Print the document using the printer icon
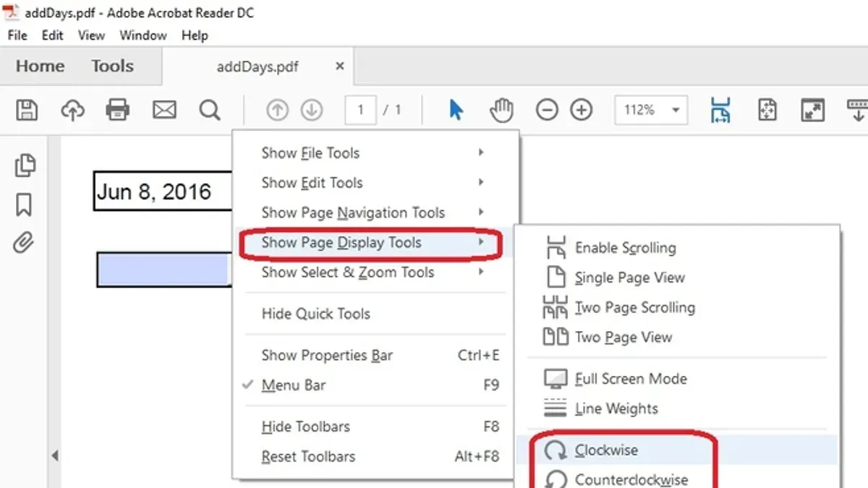Image resolution: width=868 pixels, height=488 pixels. [x=118, y=110]
